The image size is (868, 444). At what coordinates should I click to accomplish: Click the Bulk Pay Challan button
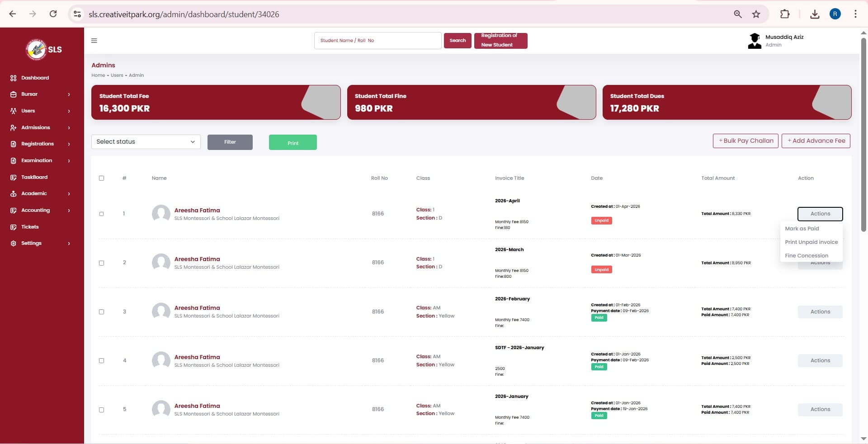point(745,141)
